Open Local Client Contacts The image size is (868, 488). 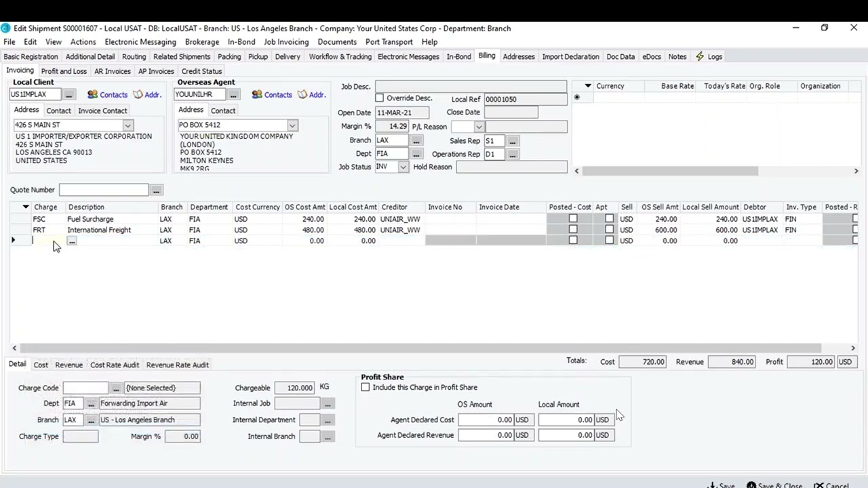107,94
